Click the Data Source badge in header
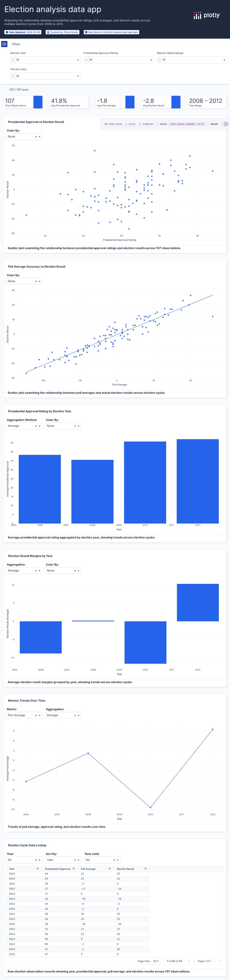 [111, 32]
